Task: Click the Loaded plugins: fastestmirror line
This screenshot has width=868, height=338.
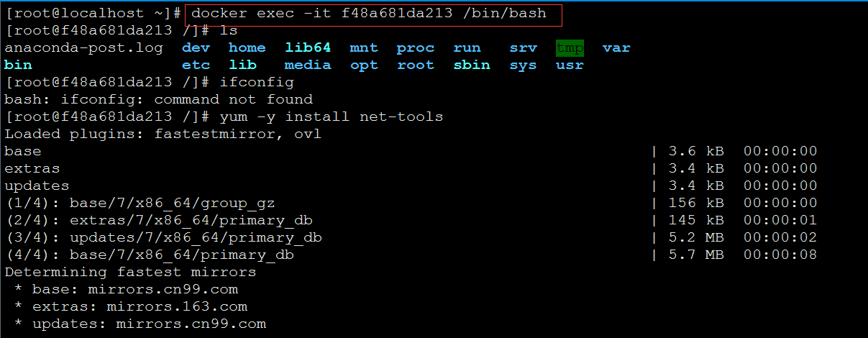Action: (163, 134)
